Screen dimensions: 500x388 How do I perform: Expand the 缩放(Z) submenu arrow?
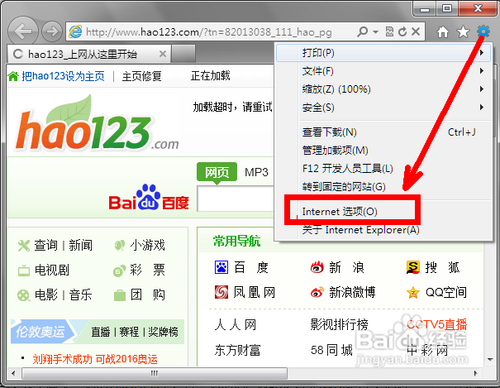click(482, 89)
